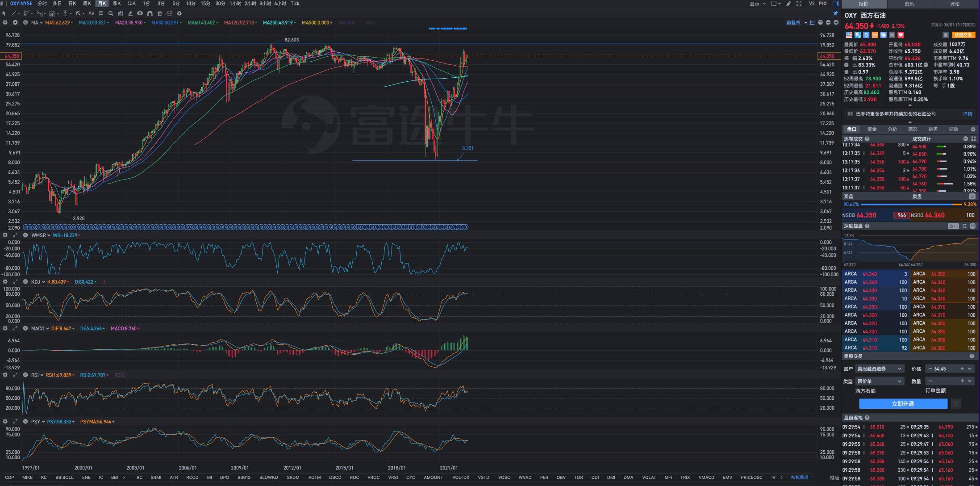Toggle the MA5 line value
Viewport: 980px width, 486px height.
tap(58, 22)
